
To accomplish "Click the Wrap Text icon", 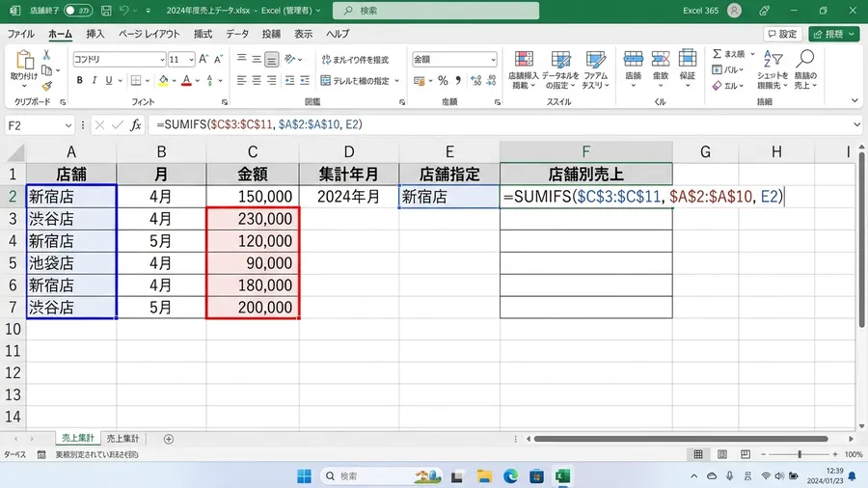I will click(x=326, y=59).
